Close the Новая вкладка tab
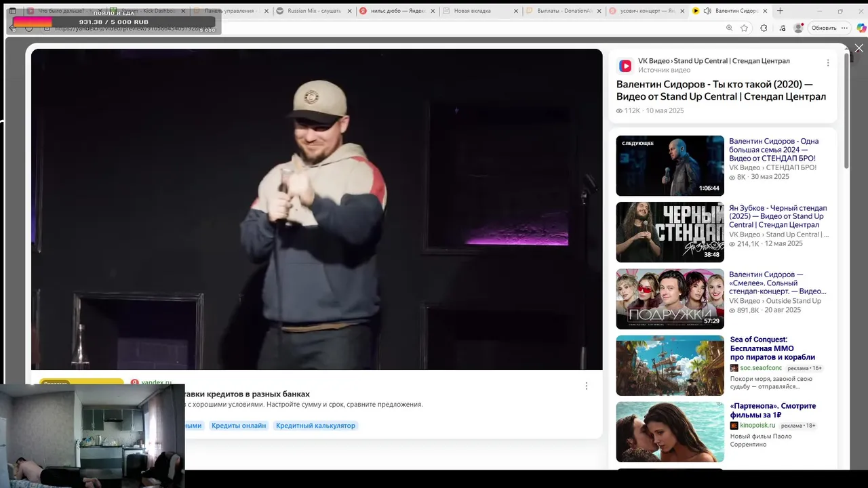Image resolution: width=868 pixels, height=488 pixels. pyautogui.click(x=517, y=11)
